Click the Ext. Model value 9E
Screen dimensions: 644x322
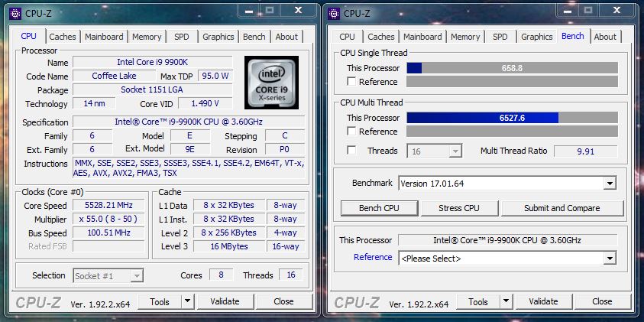(x=189, y=149)
